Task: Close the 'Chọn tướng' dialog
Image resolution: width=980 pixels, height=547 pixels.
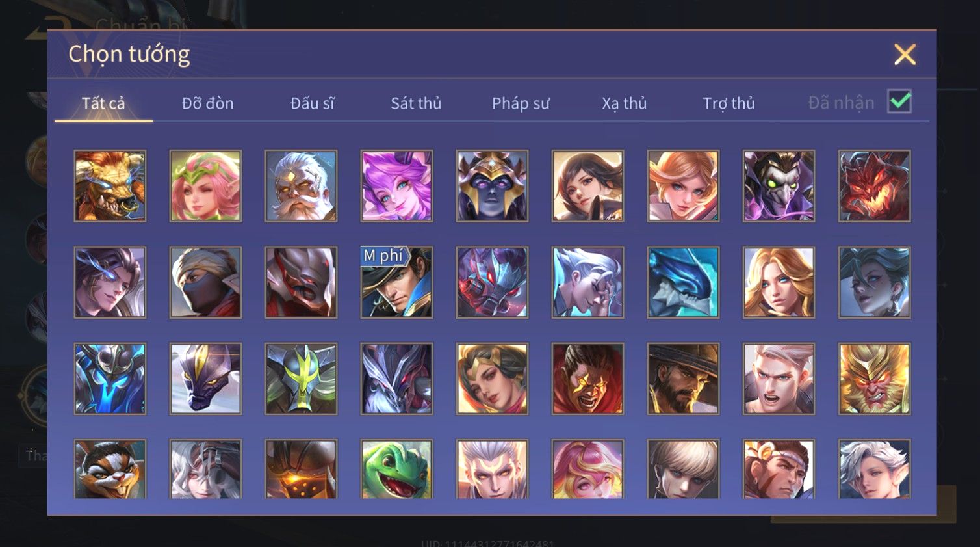Action: coord(905,55)
